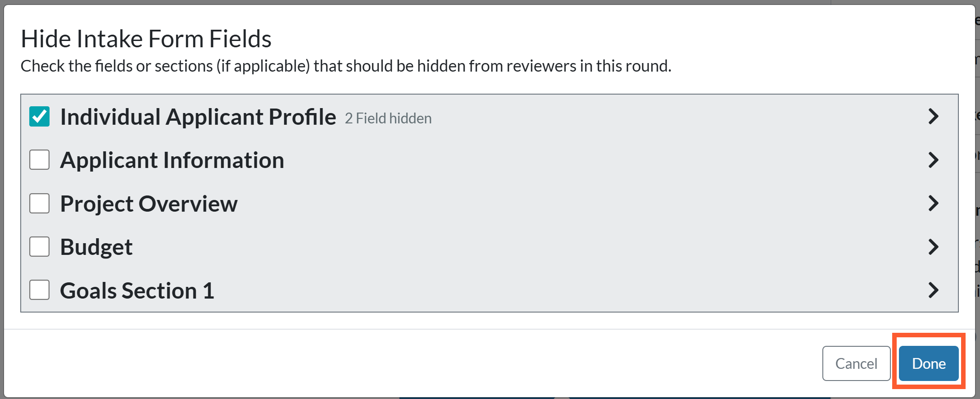
Task: Check the Project Overview checkbox
Action: point(39,204)
